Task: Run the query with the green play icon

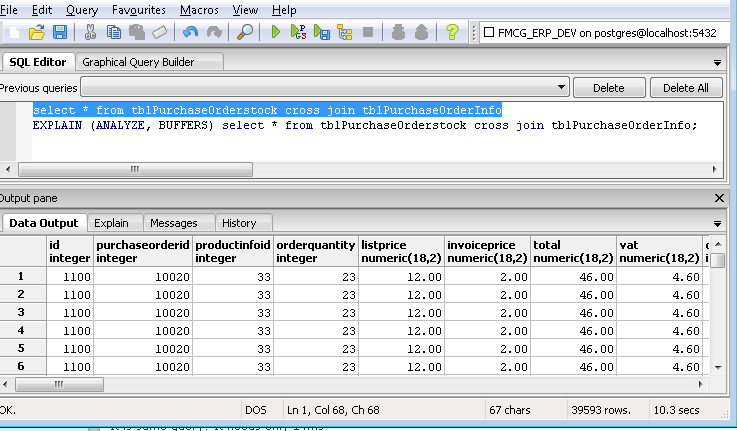Action: [276, 33]
